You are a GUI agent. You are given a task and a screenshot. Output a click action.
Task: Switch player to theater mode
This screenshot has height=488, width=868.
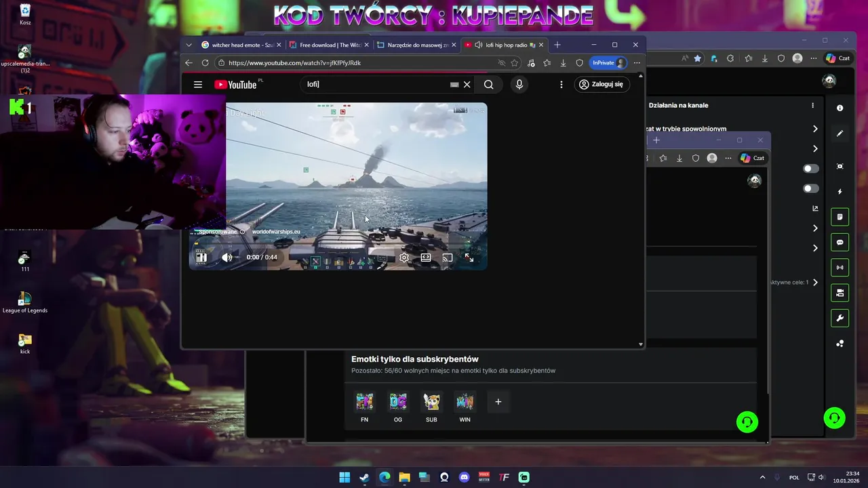click(x=426, y=258)
